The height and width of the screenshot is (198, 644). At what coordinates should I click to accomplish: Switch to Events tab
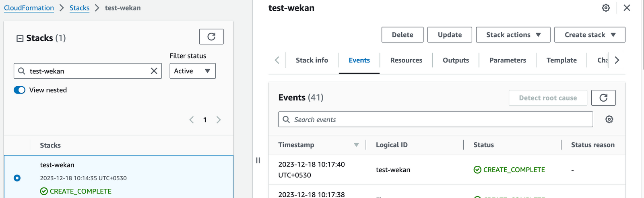point(359,60)
